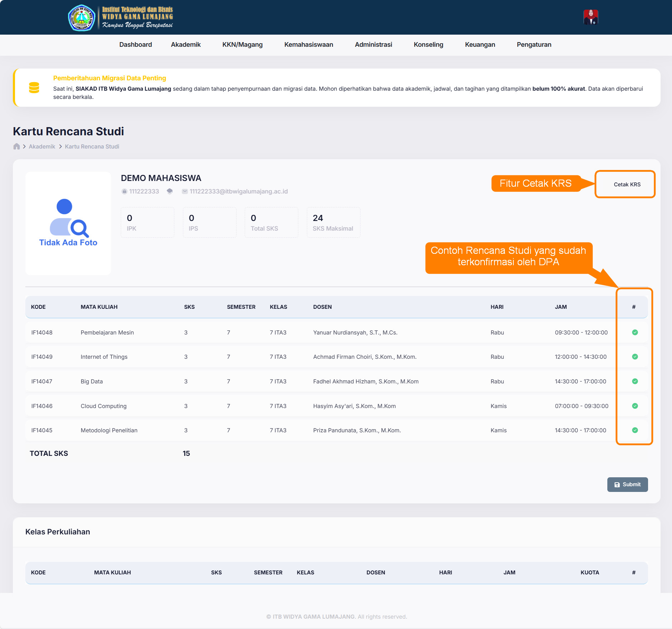Click the home icon in breadcrumb
The image size is (672, 629).
point(16,146)
